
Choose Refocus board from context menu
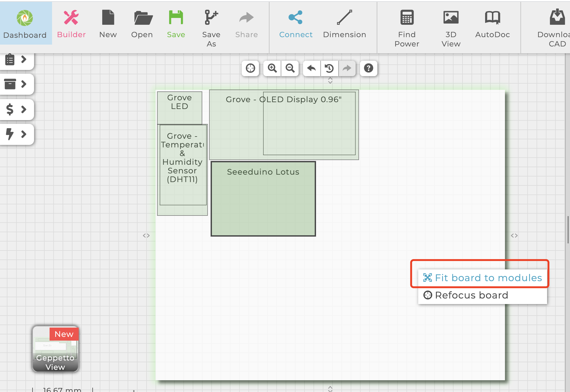[x=471, y=295]
